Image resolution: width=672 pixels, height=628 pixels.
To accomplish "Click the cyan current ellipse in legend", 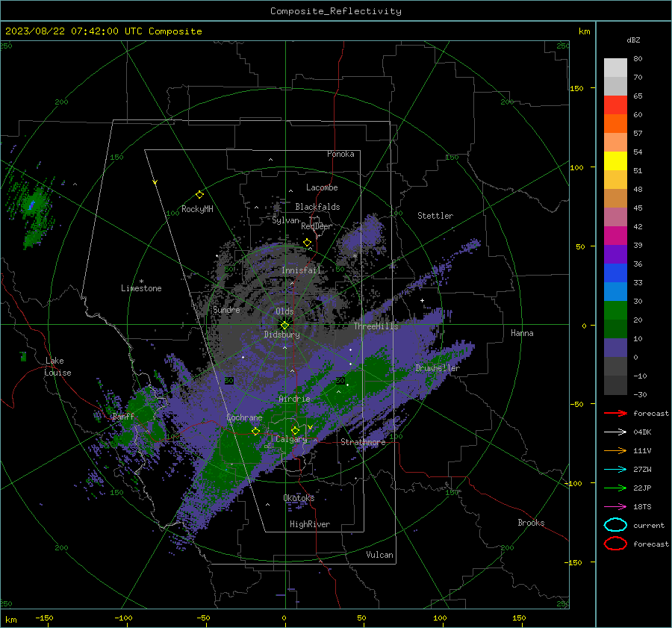I will coord(615,525).
